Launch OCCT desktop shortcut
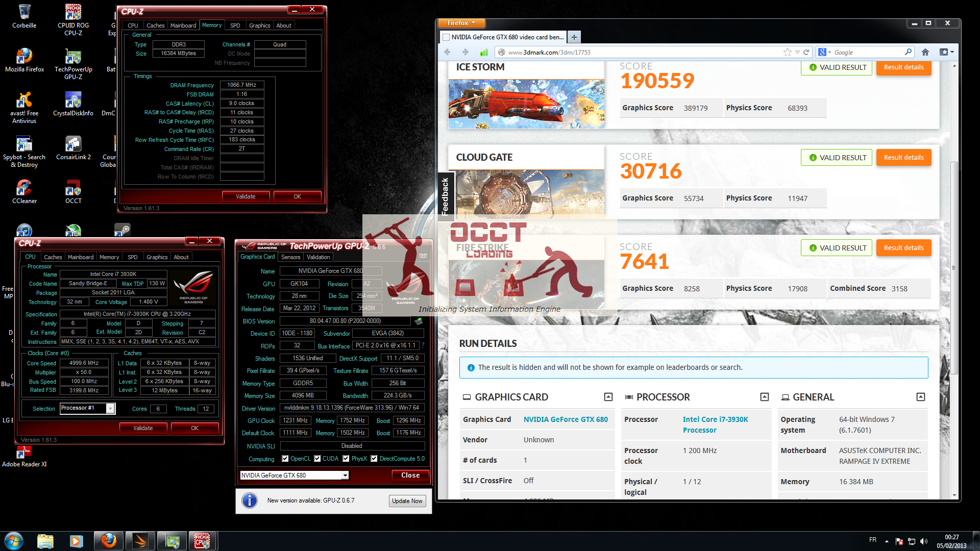This screenshot has height=551, width=980. (73, 192)
